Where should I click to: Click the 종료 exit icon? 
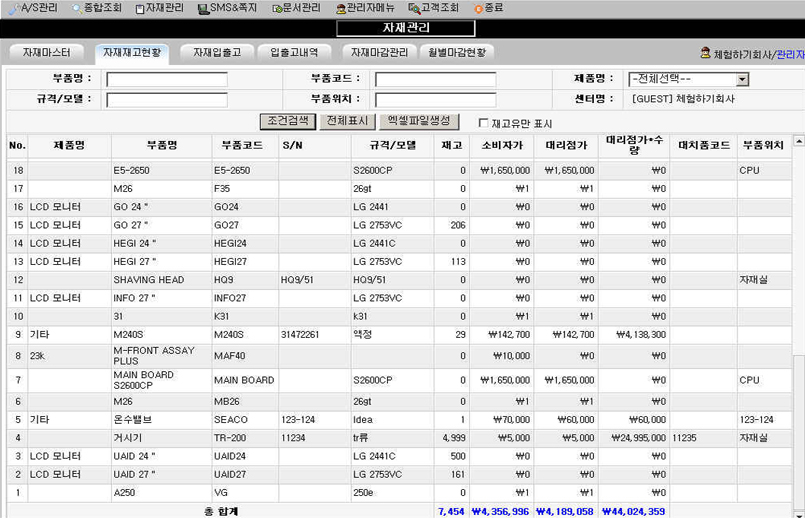(478, 8)
